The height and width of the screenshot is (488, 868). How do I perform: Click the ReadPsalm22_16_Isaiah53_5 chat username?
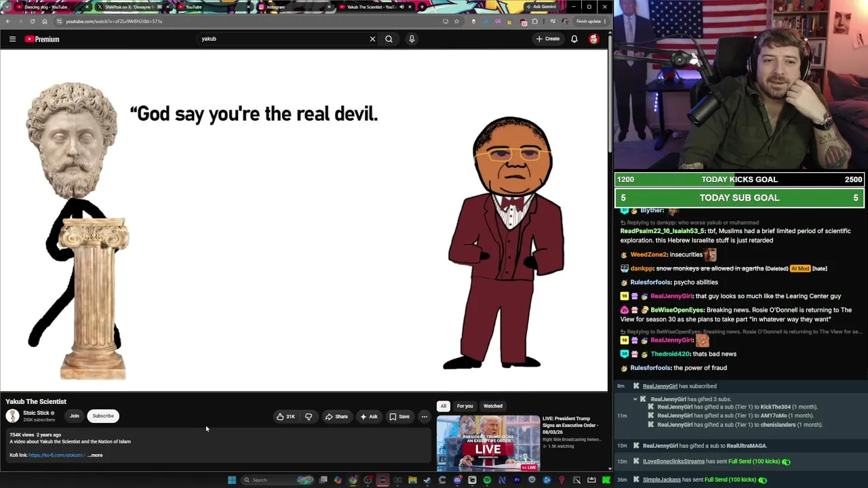(663, 231)
